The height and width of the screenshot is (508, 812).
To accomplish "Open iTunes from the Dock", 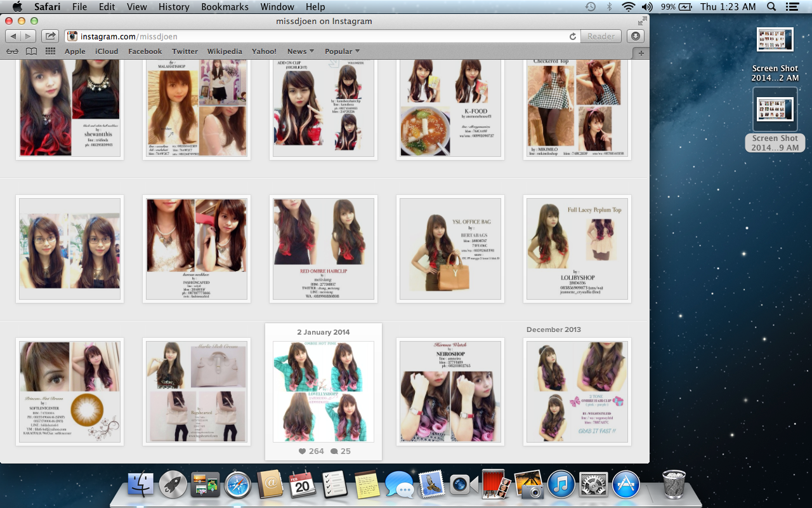I will tap(561, 485).
